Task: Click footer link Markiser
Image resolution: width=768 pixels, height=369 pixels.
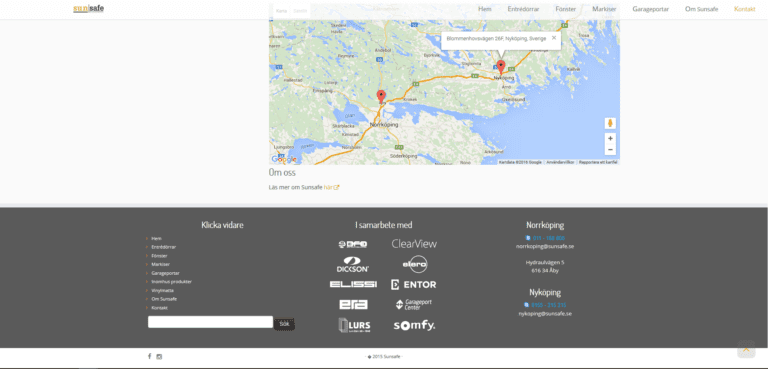Action: coord(160,264)
